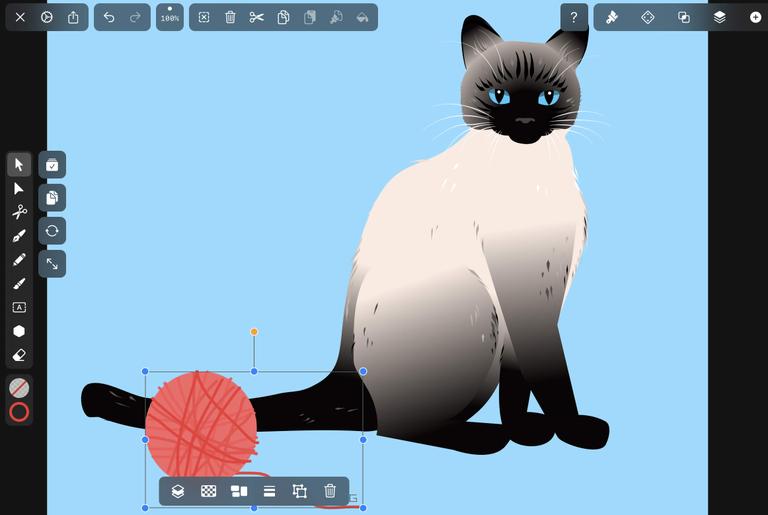Click the paste-style bucket icon
The width and height of the screenshot is (768, 515).
362,18
